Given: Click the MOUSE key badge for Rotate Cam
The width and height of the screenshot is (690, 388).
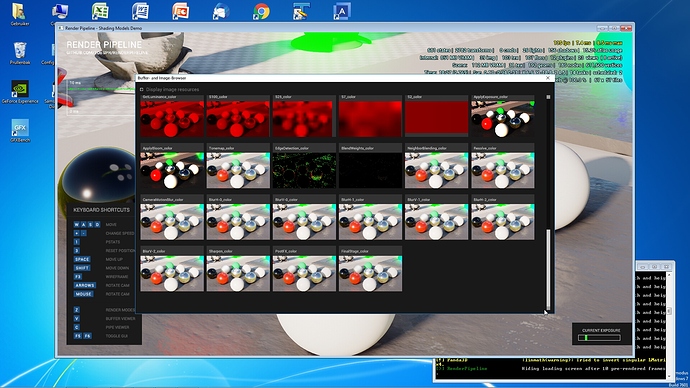Looking at the screenshot, I should (x=83, y=294).
